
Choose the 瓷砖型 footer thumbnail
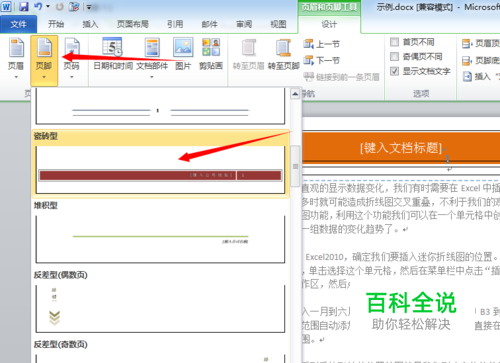(160, 170)
